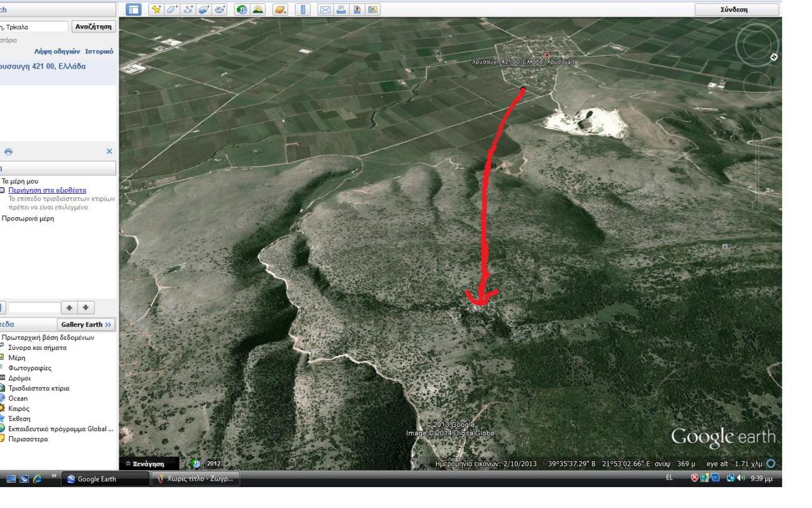The image size is (812, 508).
Task: Open the record a tour tool
Action: [220, 10]
